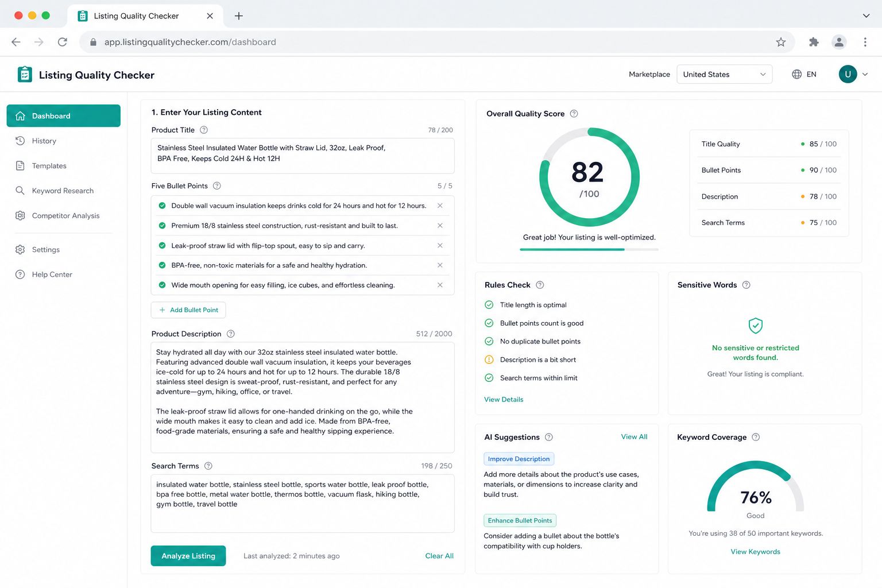Click the green check on the BPA-free bullet
The width and height of the screenshot is (882, 588).
(162, 265)
